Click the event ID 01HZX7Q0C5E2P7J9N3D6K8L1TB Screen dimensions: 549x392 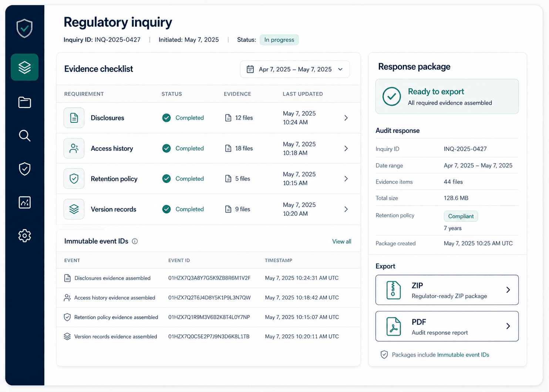[x=209, y=337]
